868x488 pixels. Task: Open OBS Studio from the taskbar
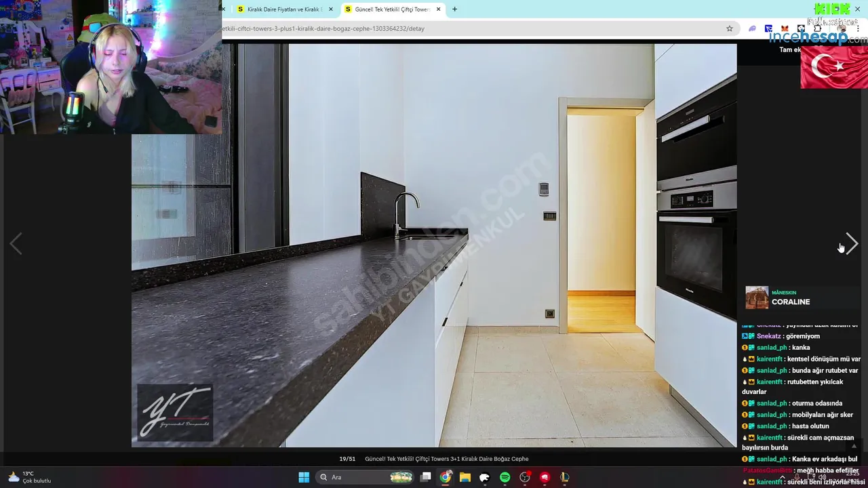[525, 477]
